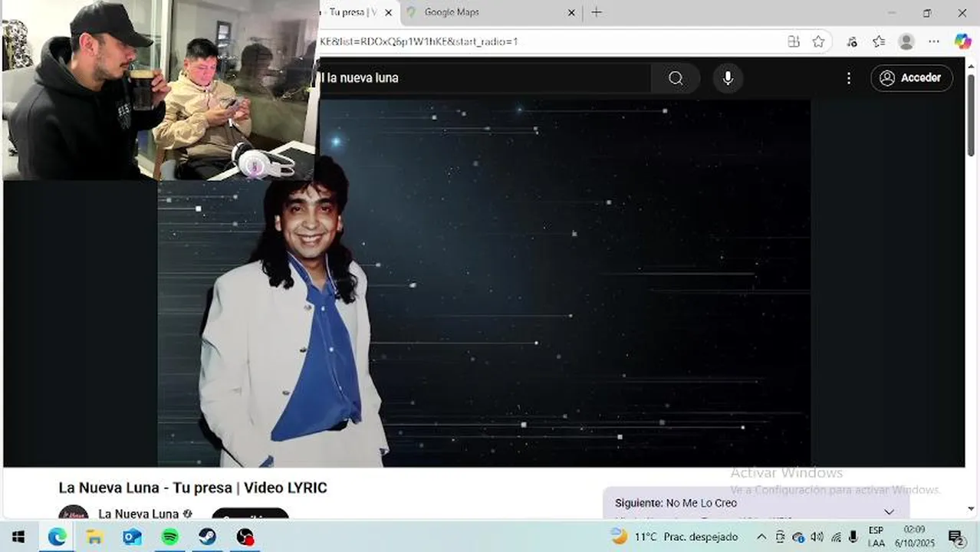Click next song No Me Lo Creo
The width and height of the screenshot is (980, 552).
[701, 503]
